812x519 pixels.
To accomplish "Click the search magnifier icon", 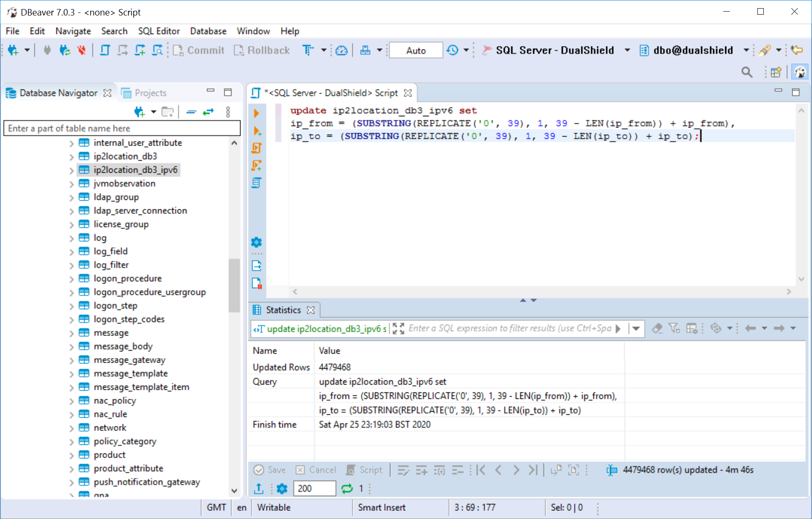I will click(x=747, y=72).
